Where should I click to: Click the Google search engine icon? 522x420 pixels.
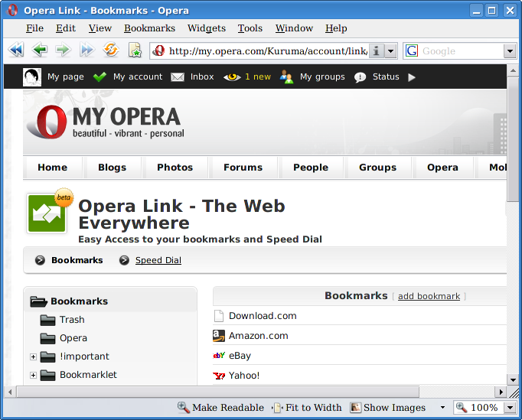tap(412, 51)
